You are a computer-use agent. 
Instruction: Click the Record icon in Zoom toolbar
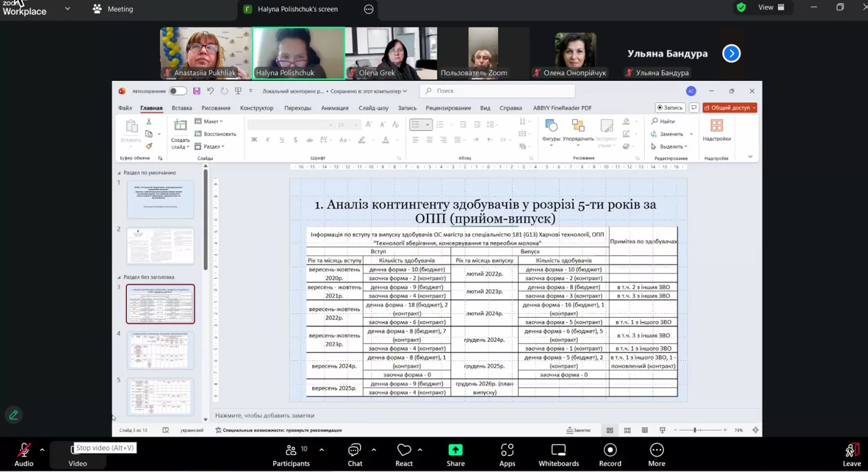pos(610,450)
